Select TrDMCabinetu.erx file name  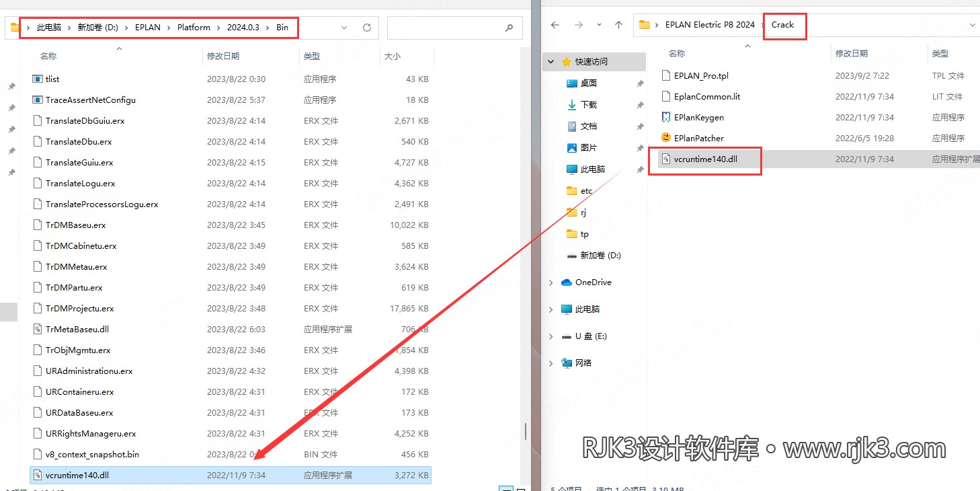81,245
